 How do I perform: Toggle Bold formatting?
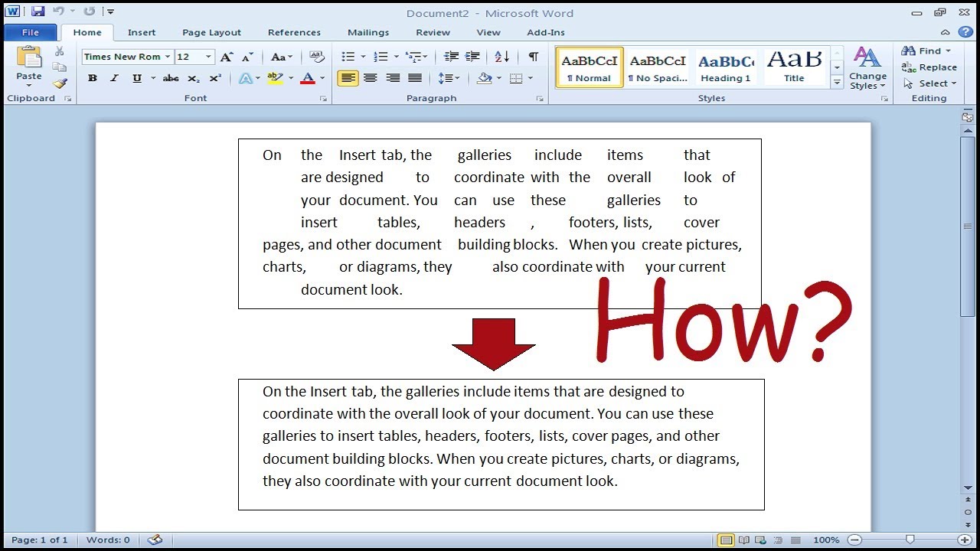[92, 77]
